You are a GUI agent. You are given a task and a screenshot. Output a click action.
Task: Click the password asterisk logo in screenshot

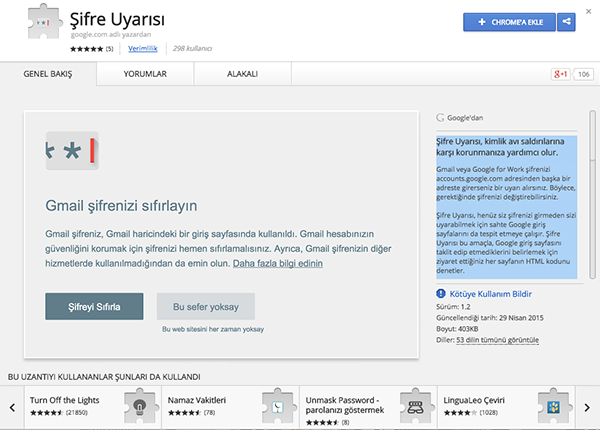tap(72, 151)
